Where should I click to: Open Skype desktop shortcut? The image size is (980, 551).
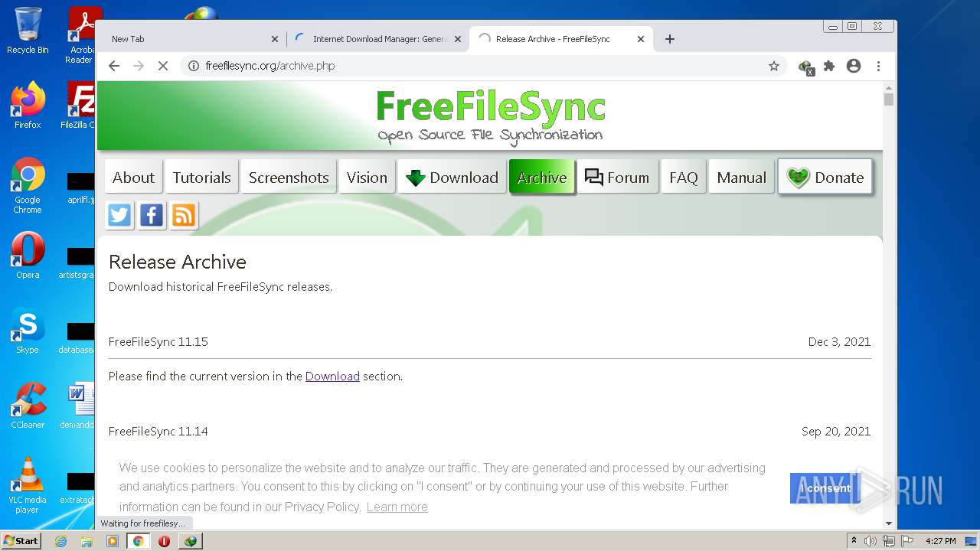tap(28, 331)
